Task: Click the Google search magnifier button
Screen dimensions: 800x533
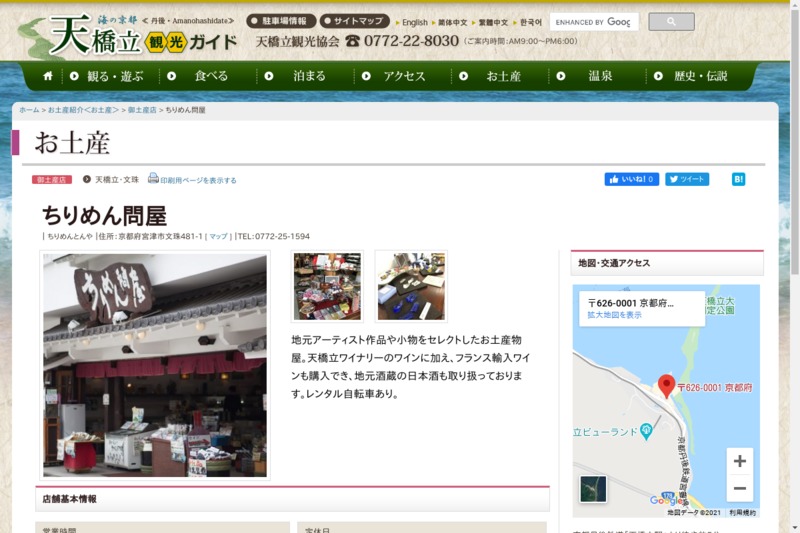Action: (671, 21)
